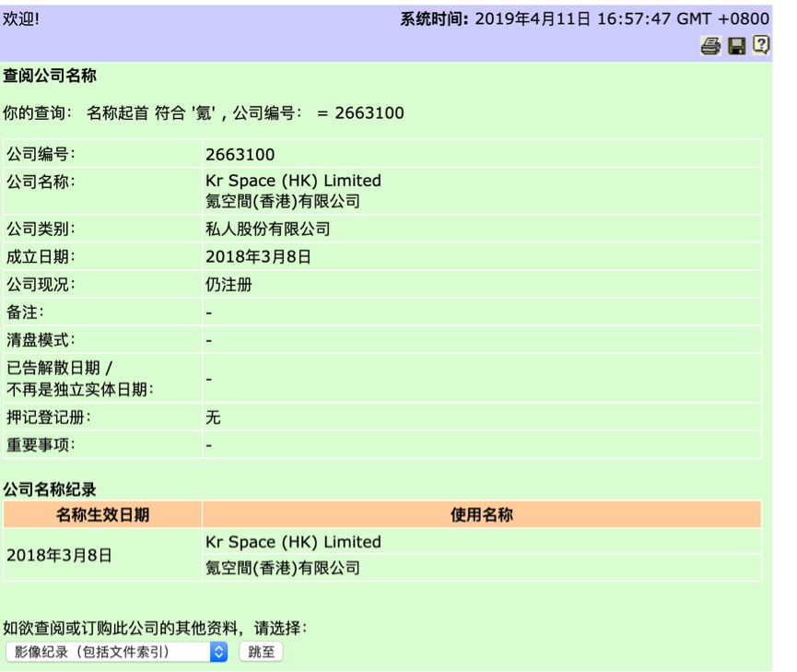Expand the 影像纪录（包括文件索引）dropdown
797x672 pixels.
pos(116,652)
